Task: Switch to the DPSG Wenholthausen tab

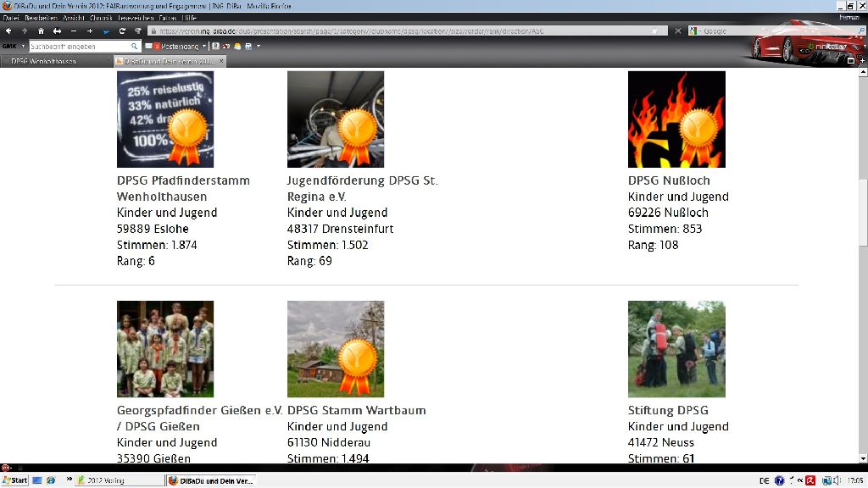Action: tap(56, 61)
